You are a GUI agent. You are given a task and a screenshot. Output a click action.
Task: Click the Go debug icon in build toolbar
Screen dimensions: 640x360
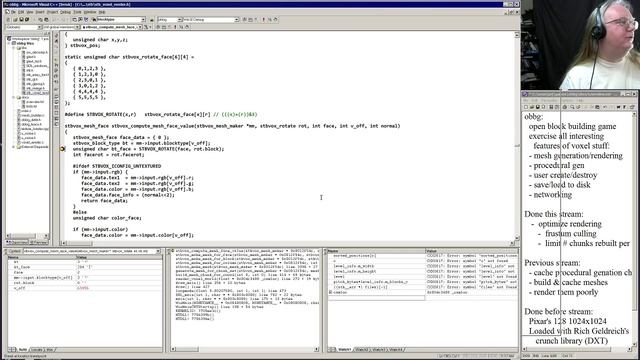(x=270, y=19)
